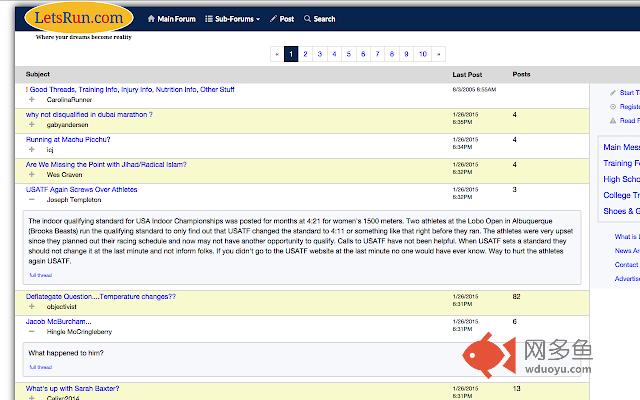Click the Register icon in the sidebar

612,107
